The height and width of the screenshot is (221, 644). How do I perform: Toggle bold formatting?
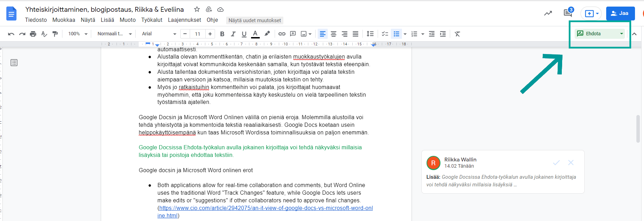(x=222, y=34)
